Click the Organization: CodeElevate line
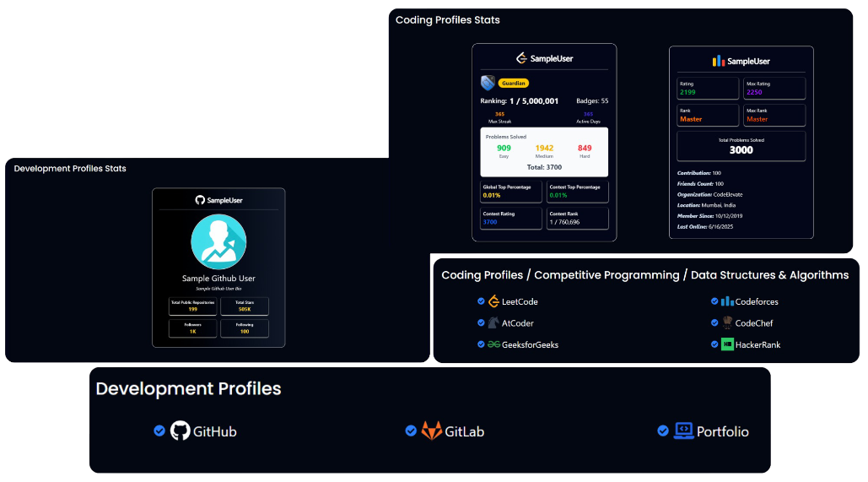The height and width of the screenshot is (482, 868). click(x=709, y=194)
